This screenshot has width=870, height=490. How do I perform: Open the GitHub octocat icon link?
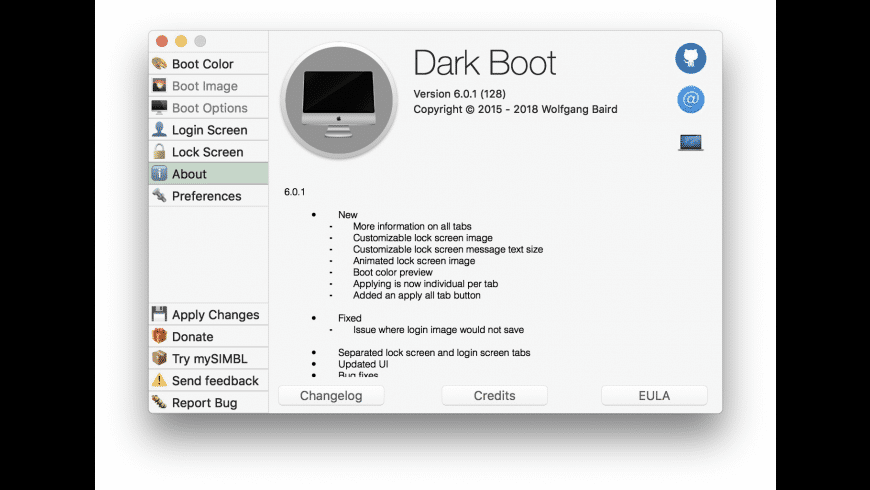pos(690,58)
